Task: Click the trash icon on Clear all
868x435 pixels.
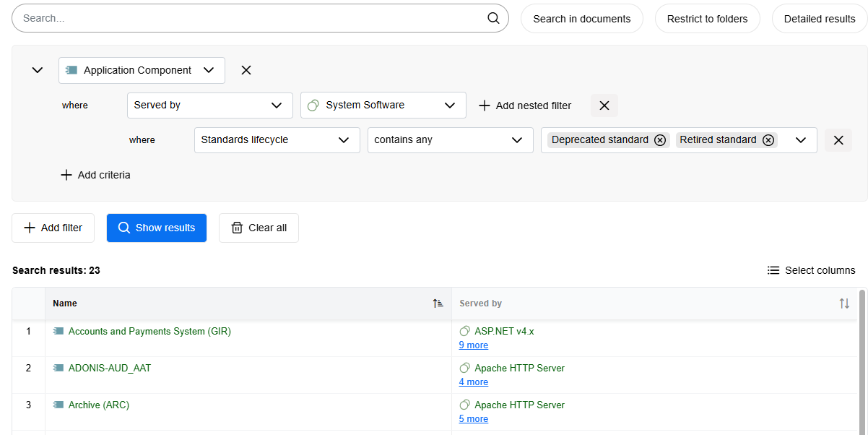Action: pos(237,227)
